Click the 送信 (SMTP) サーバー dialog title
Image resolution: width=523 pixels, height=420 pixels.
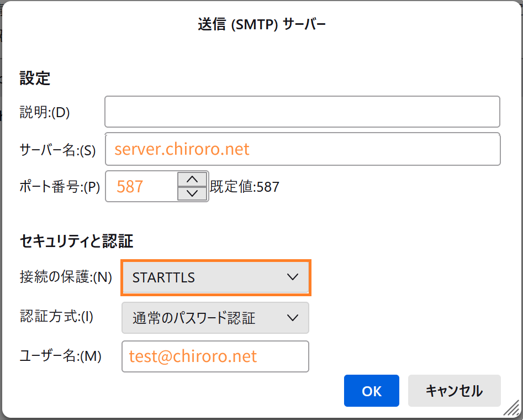tap(262, 24)
